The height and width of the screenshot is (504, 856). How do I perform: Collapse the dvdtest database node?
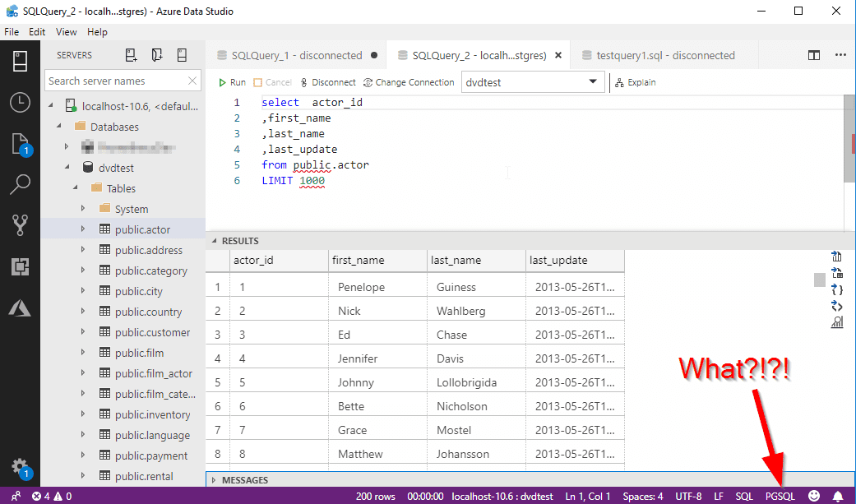(x=68, y=168)
